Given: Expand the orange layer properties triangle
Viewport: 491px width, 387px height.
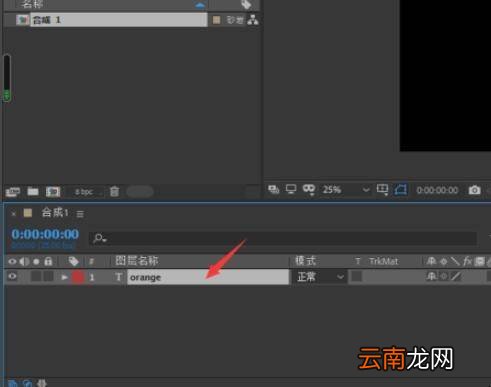Looking at the screenshot, I should point(64,277).
